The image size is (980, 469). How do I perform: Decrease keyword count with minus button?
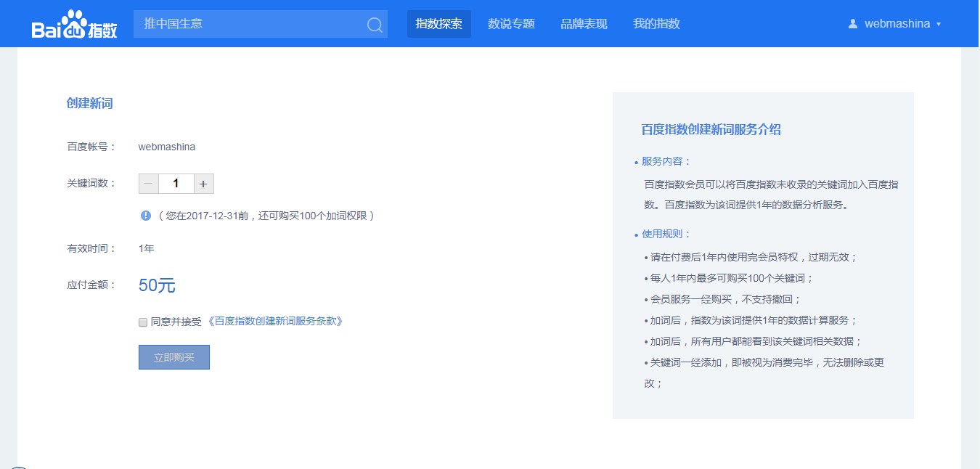pyautogui.click(x=148, y=184)
